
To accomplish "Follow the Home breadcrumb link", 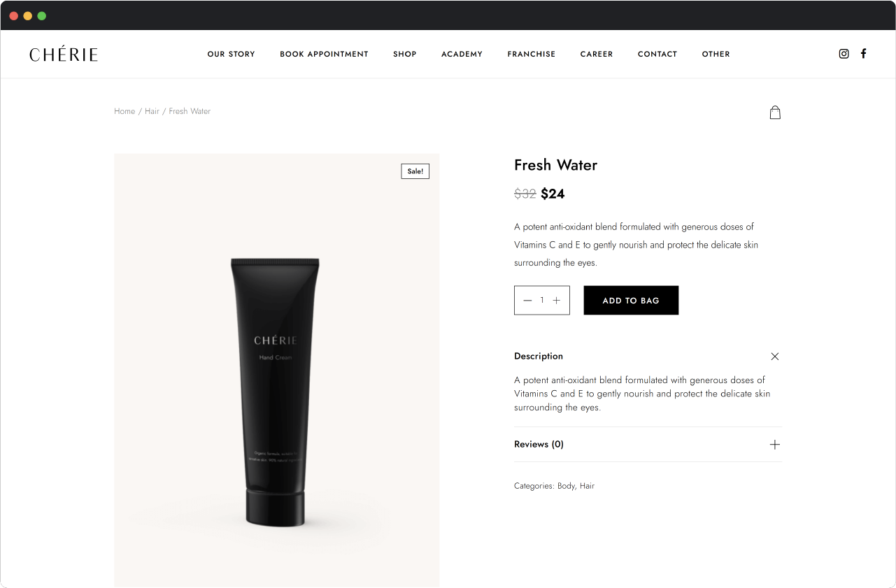I will [x=125, y=111].
